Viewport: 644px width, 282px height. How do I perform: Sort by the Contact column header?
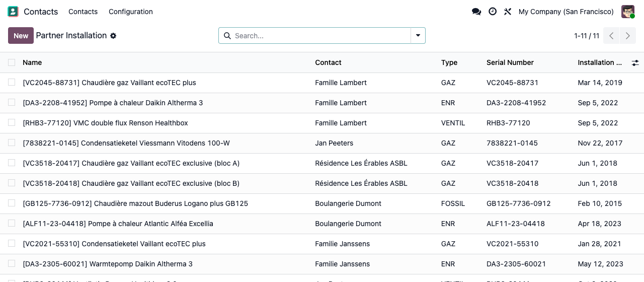(328, 62)
